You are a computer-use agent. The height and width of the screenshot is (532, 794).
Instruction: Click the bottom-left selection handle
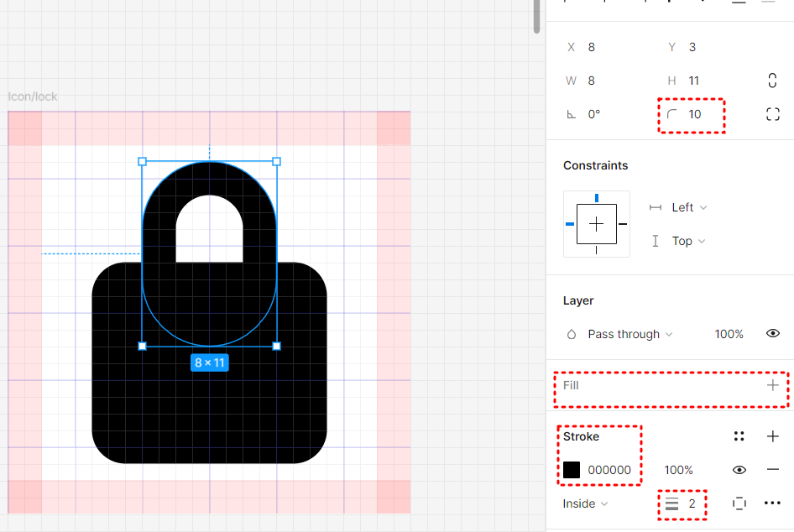(x=143, y=347)
